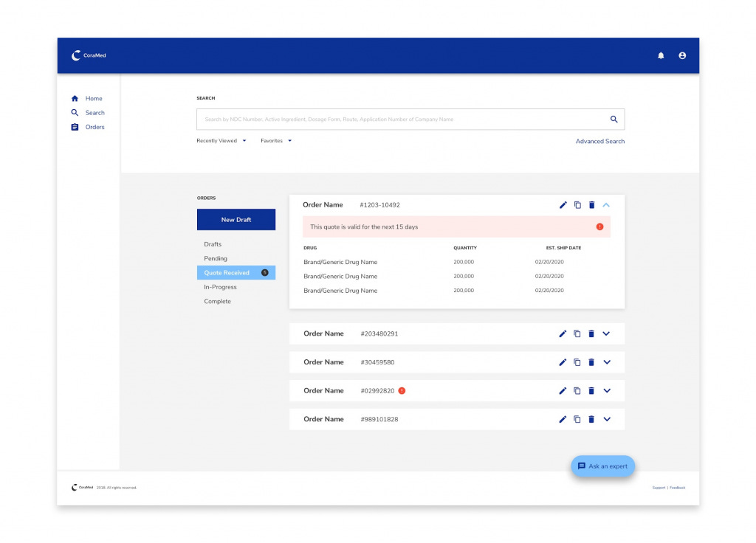Edit order #30459580 with pencil icon
Image resolution: width=756 pixels, height=543 pixels.
[x=562, y=362]
